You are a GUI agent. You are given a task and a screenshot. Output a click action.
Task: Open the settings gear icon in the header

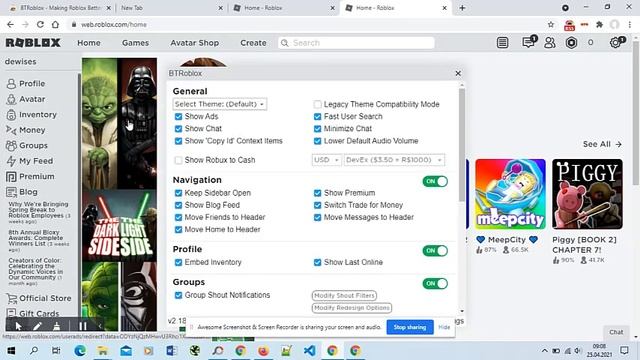(615, 42)
